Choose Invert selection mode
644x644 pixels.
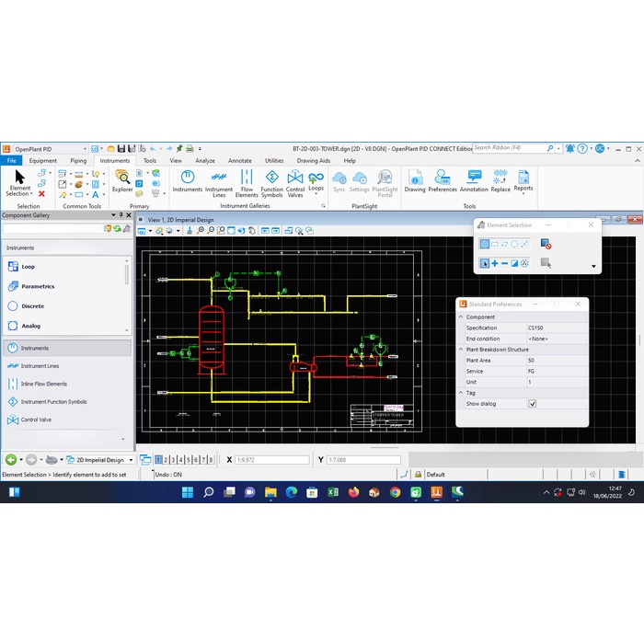[514, 263]
